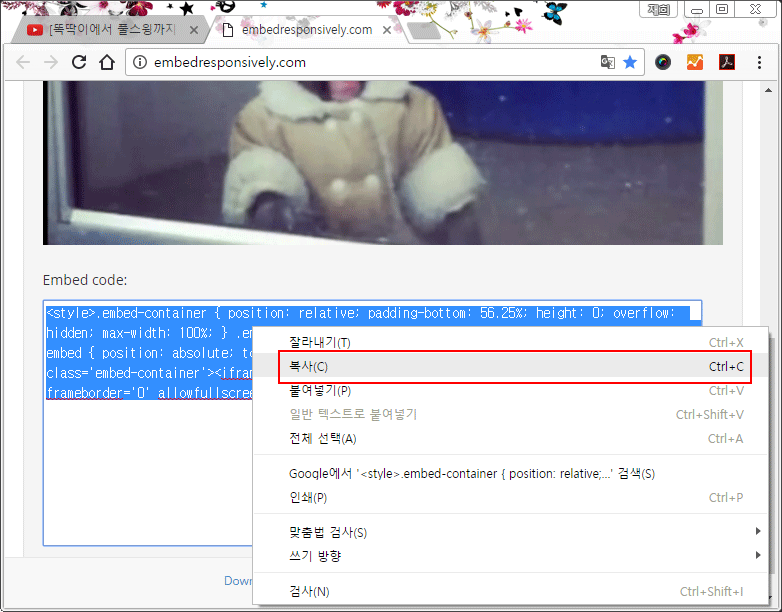Choose 검사(N) inspect from context menu
This screenshot has height=612, width=782.
511,591
